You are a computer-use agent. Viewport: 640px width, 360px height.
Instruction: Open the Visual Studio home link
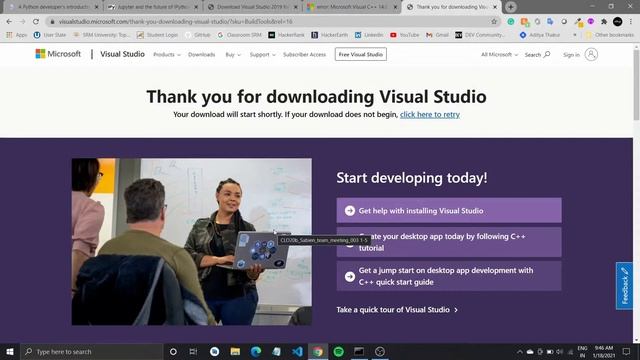point(122,54)
